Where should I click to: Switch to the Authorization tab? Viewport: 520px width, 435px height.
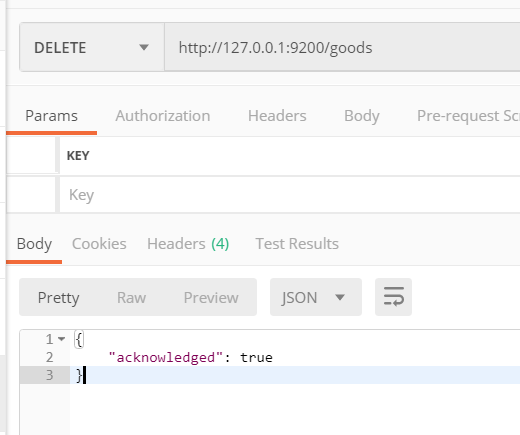(x=163, y=116)
